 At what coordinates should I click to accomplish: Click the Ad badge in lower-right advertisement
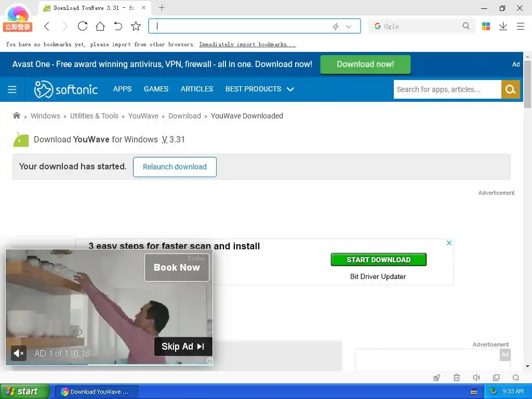tap(505, 354)
